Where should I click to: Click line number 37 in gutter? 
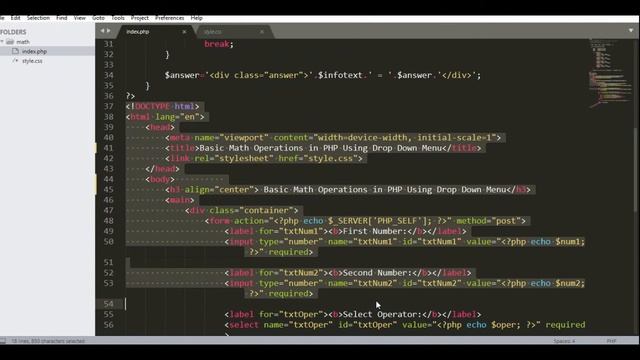tap(109, 106)
